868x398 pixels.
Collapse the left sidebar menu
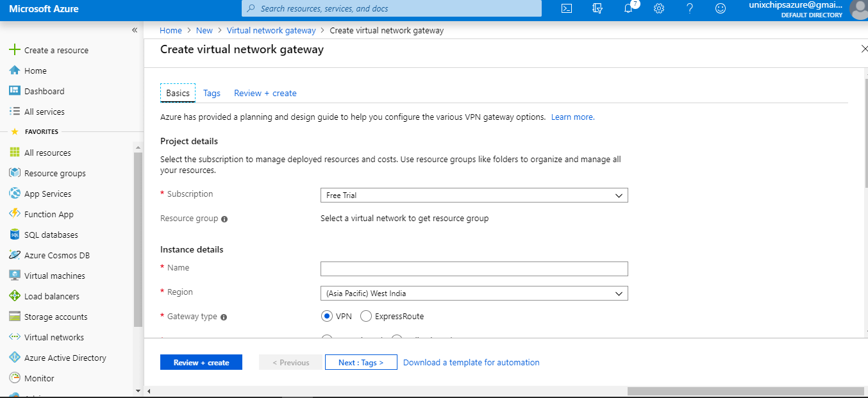[x=135, y=30]
